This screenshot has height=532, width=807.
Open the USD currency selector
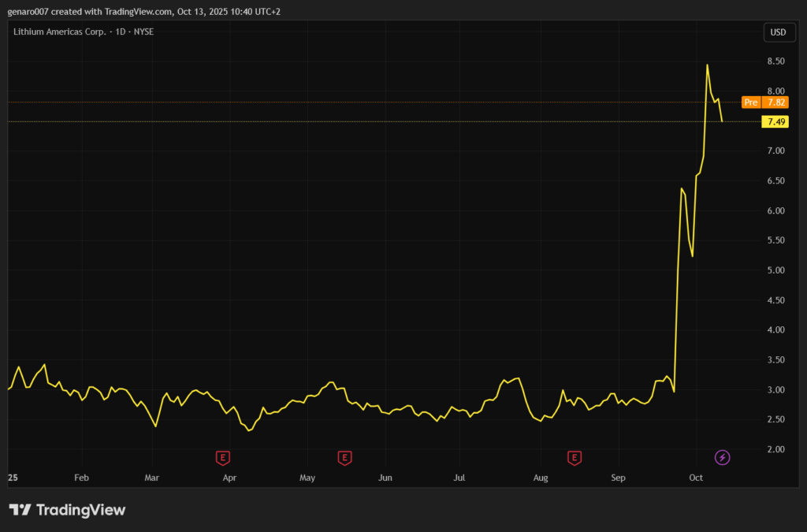point(777,32)
